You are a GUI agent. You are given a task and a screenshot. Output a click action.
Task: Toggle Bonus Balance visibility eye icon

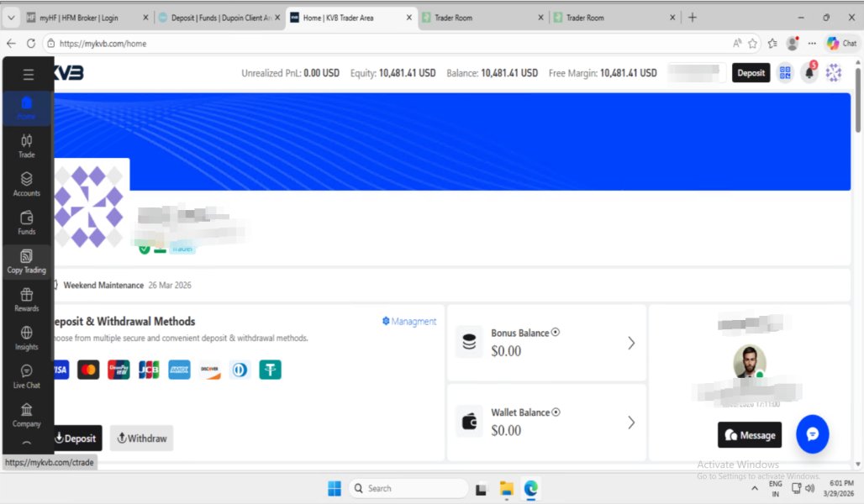click(x=556, y=332)
